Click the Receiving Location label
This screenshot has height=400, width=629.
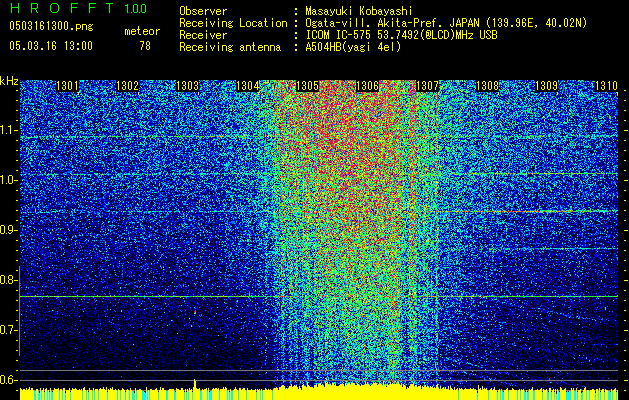[x=233, y=23]
